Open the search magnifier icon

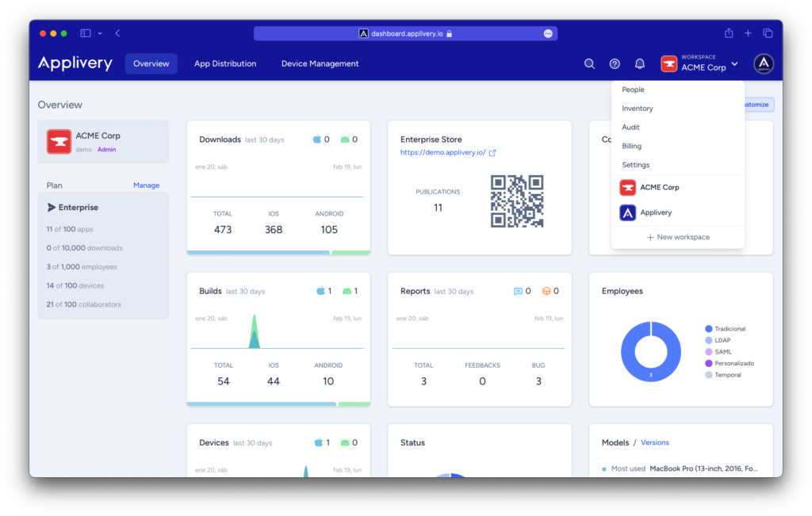589,63
